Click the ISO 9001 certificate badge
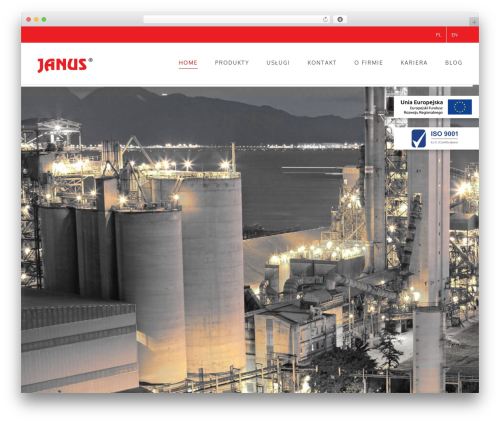This screenshot has height=423, width=500. (x=436, y=138)
